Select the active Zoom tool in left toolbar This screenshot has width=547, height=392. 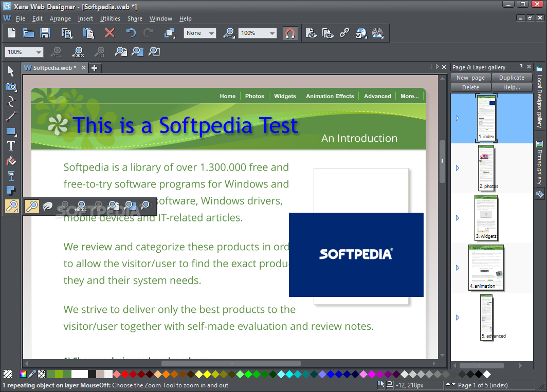point(11,206)
